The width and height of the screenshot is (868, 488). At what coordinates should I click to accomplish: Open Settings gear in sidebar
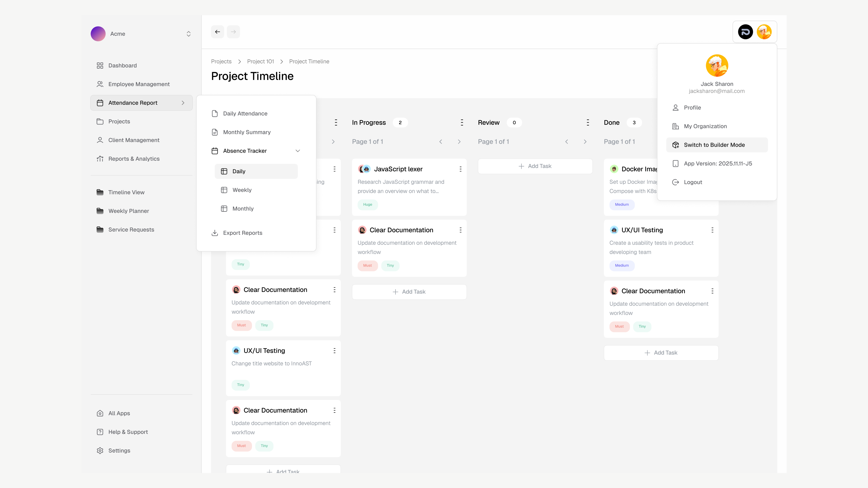[x=100, y=451]
